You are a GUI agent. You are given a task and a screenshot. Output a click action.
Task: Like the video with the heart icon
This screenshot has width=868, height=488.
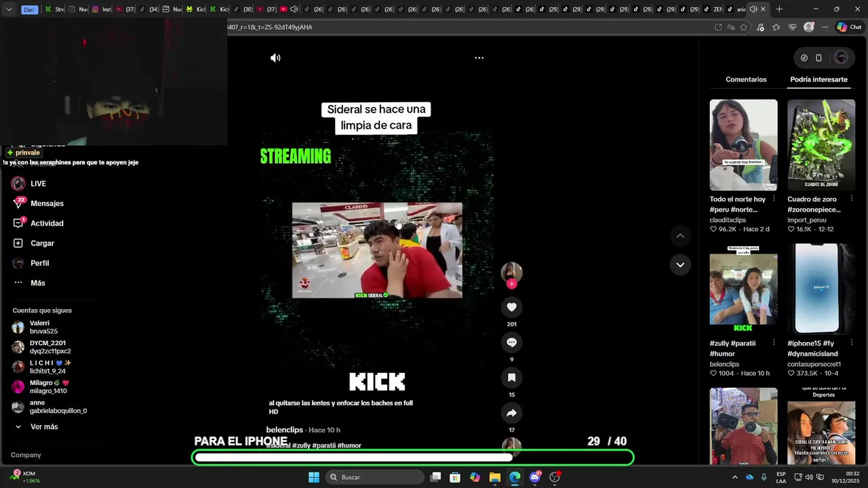coord(511,307)
